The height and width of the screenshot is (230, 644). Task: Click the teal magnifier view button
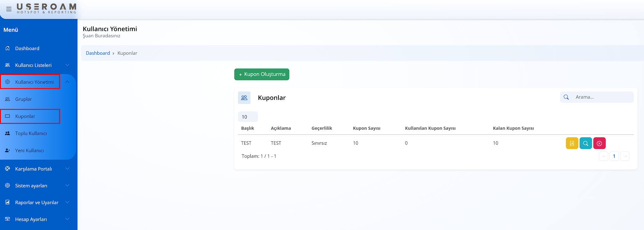(x=586, y=143)
